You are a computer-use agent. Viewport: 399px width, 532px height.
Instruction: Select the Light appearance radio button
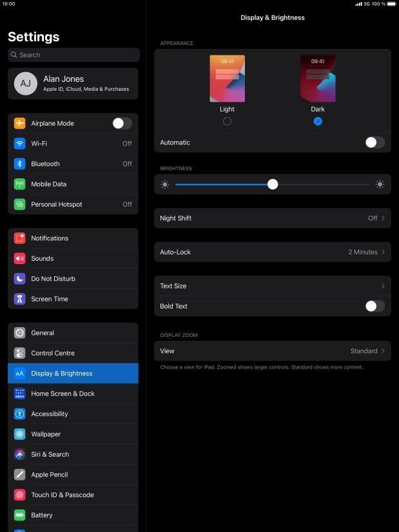[227, 121]
